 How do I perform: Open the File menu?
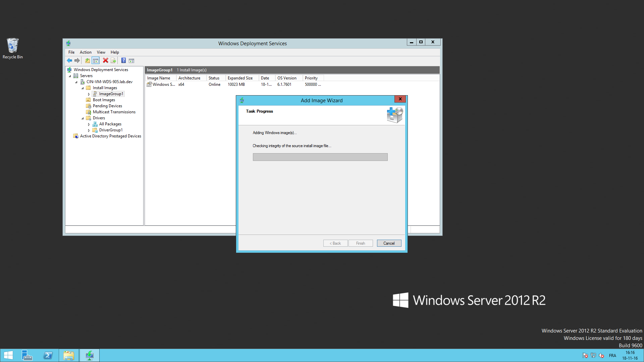(x=71, y=52)
